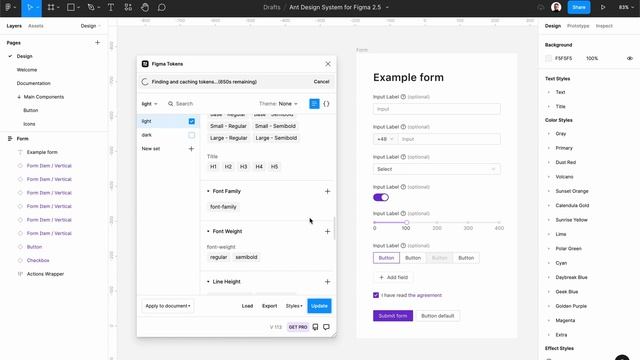Click the help icon on first Input Label
This screenshot has height=360, width=640.
(403, 97)
